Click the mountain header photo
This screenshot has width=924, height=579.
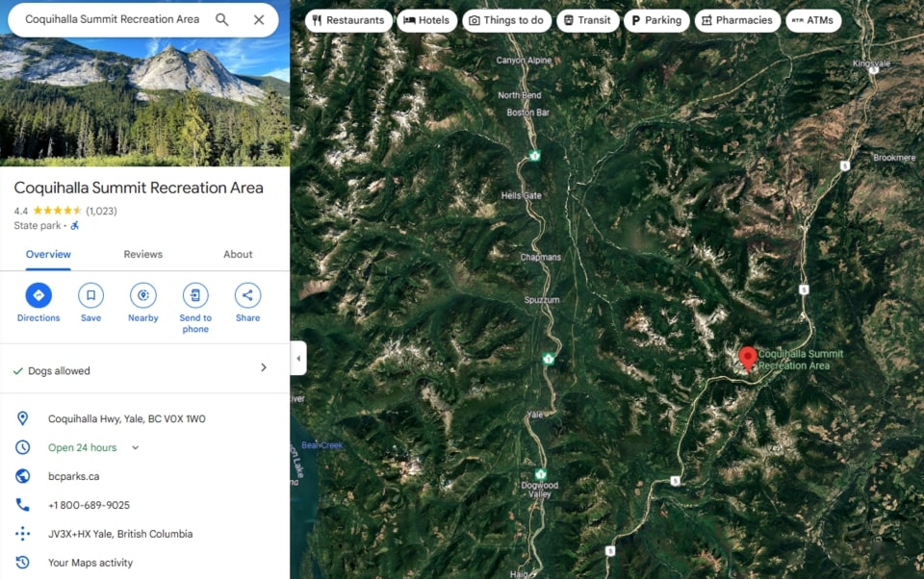pos(145,102)
